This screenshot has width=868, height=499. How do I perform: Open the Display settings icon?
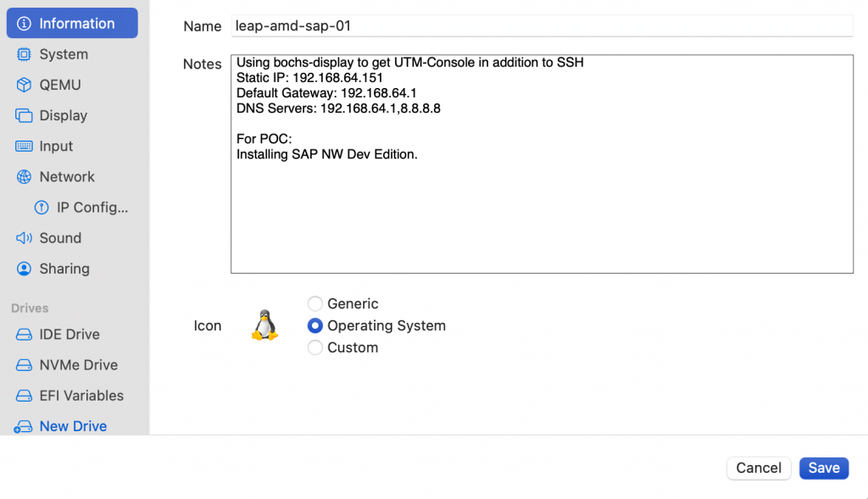[24, 115]
